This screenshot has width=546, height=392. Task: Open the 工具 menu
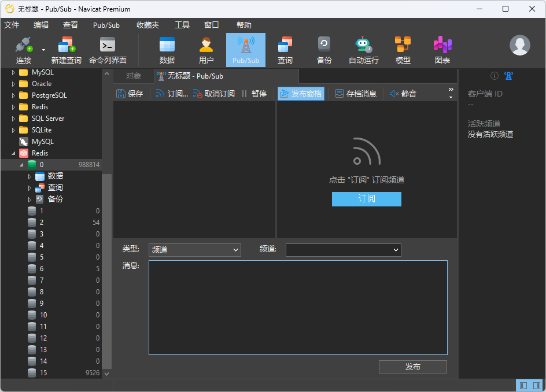click(182, 25)
